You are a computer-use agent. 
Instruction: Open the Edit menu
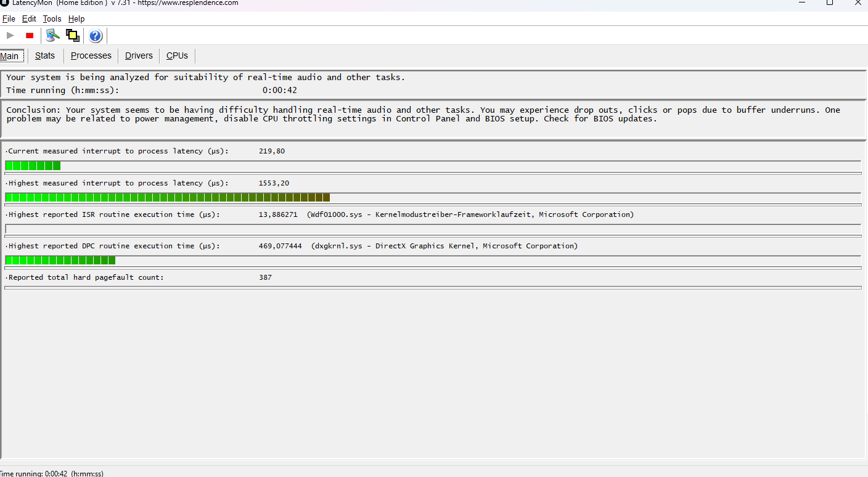coord(29,19)
